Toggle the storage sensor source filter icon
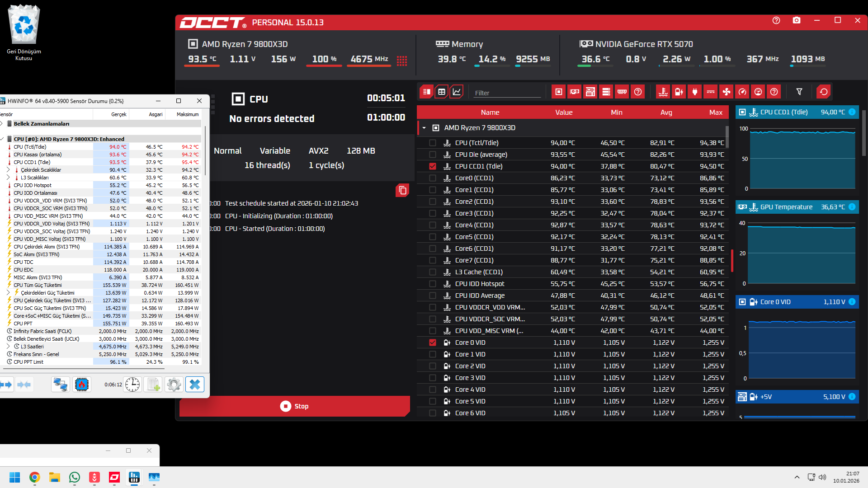 (x=606, y=92)
